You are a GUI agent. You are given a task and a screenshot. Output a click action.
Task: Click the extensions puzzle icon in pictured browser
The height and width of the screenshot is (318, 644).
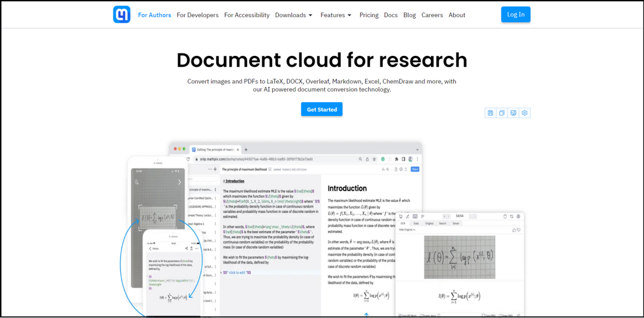(x=397, y=159)
